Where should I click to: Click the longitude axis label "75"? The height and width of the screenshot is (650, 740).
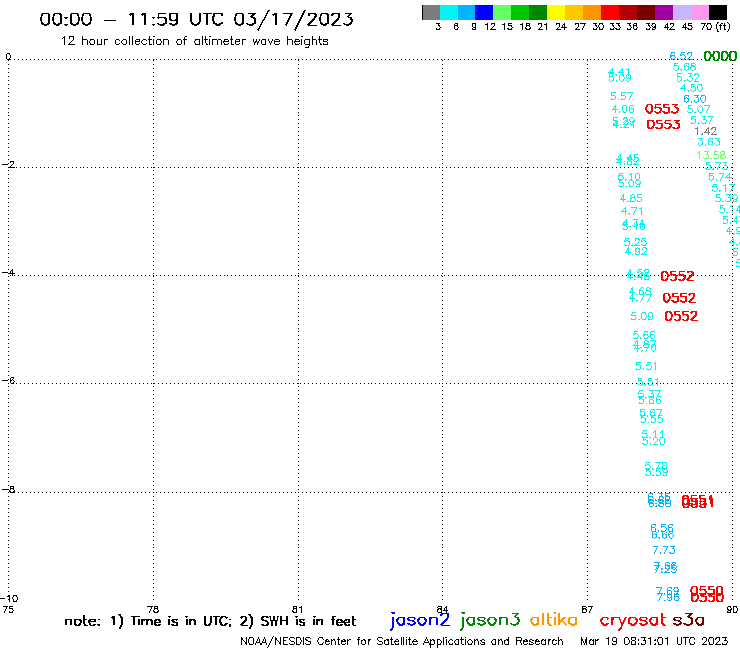tap(8, 609)
